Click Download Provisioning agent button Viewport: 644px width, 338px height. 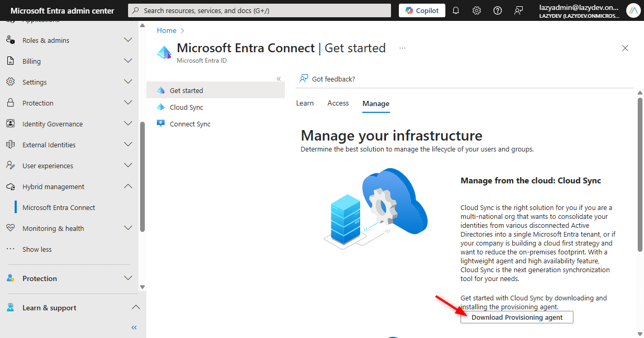click(517, 317)
